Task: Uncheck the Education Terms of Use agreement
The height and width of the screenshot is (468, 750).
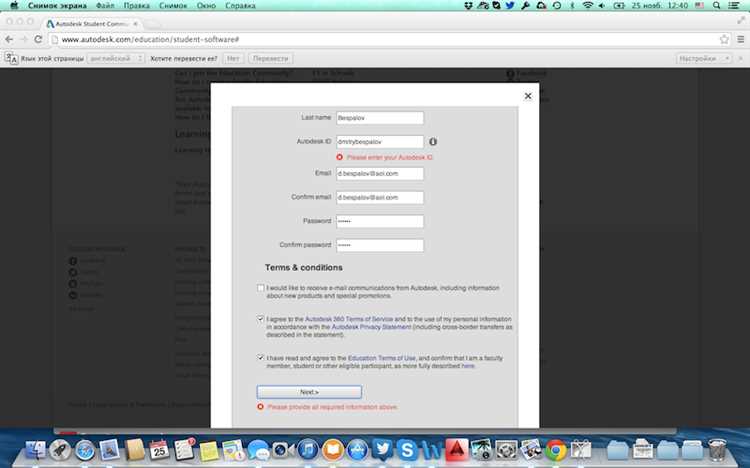Action: [260, 357]
